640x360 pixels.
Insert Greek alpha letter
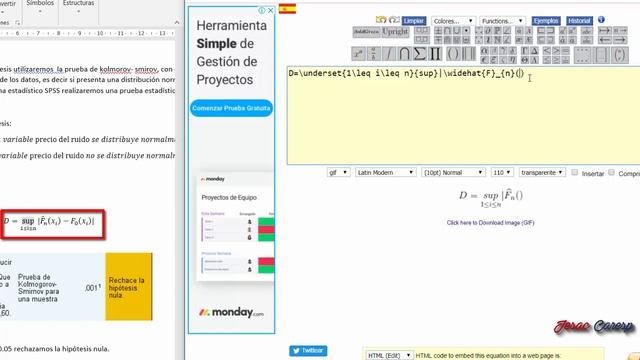pos(484,51)
